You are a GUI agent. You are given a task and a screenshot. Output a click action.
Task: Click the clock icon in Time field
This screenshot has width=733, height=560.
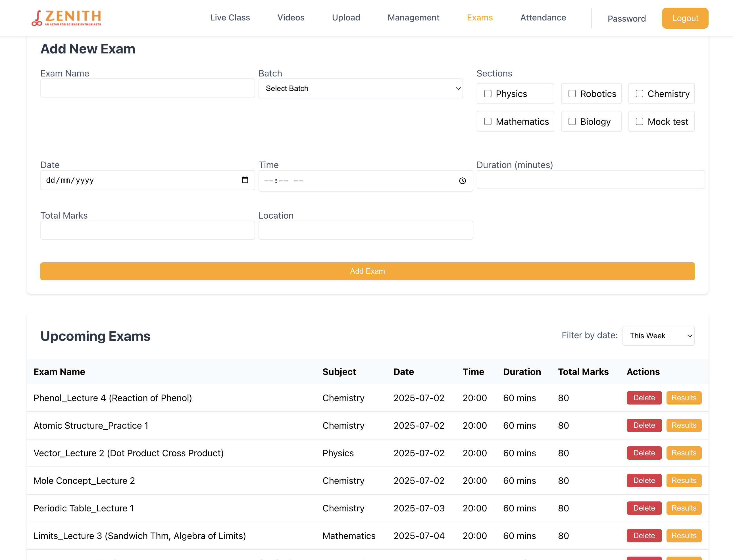[462, 181]
